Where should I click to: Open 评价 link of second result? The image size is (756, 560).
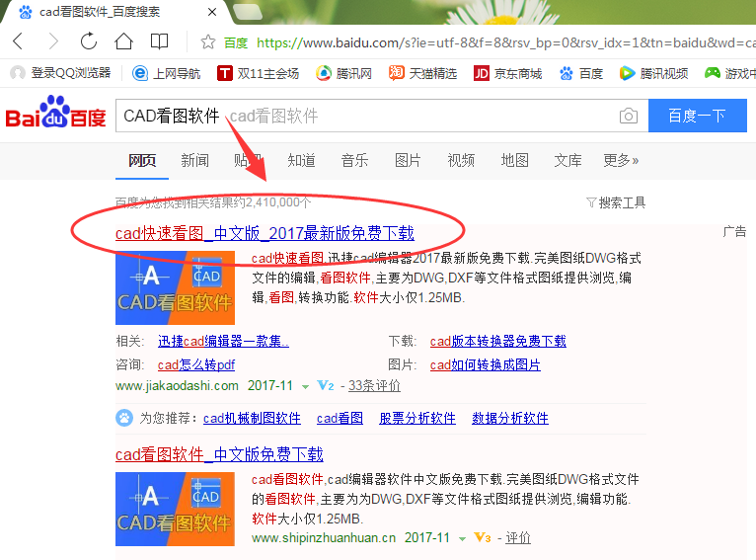coord(518,538)
